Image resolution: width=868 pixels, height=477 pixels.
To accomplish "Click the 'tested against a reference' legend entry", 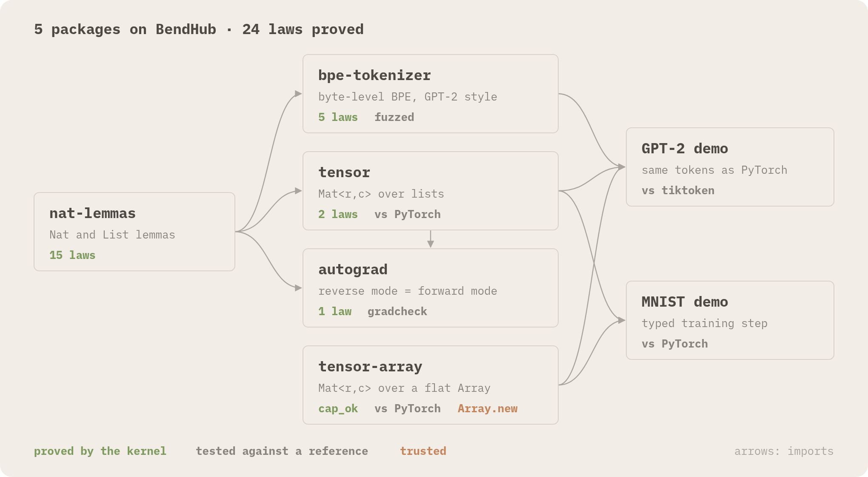I will [282, 451].
